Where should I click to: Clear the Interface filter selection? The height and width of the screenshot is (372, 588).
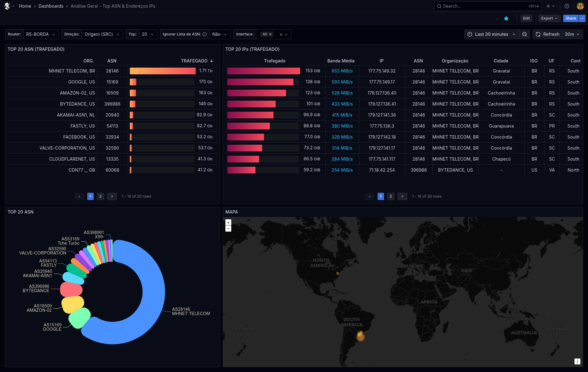[281, 35]
